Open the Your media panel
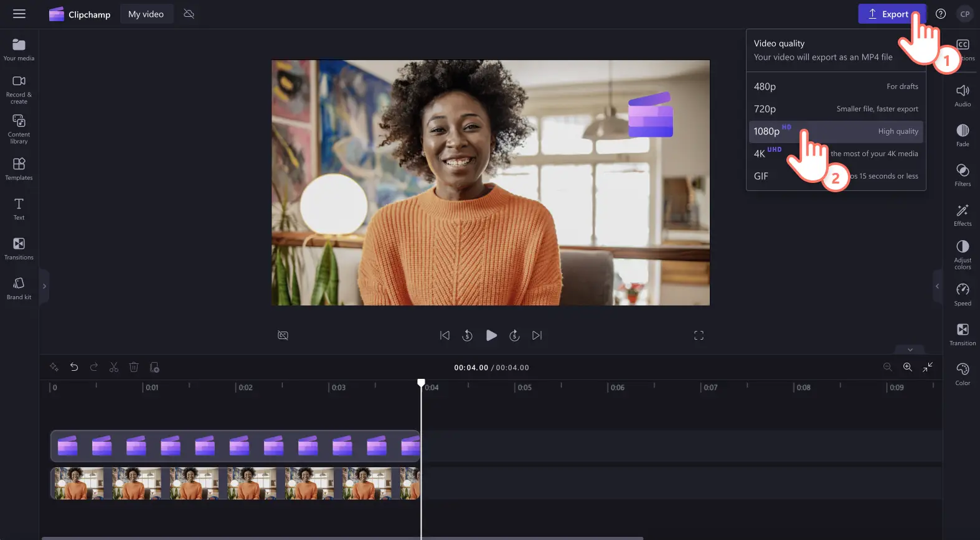This screenshot has height=540, width=980. click(x=19, y=50)
